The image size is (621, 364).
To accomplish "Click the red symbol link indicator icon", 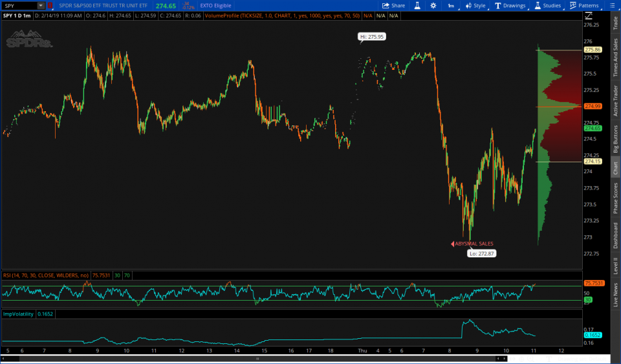I will pyautogui.click(x=50, y=6).
